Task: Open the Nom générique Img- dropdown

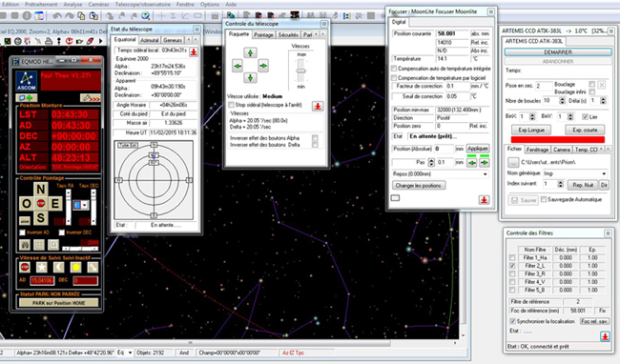Action: 604,173
